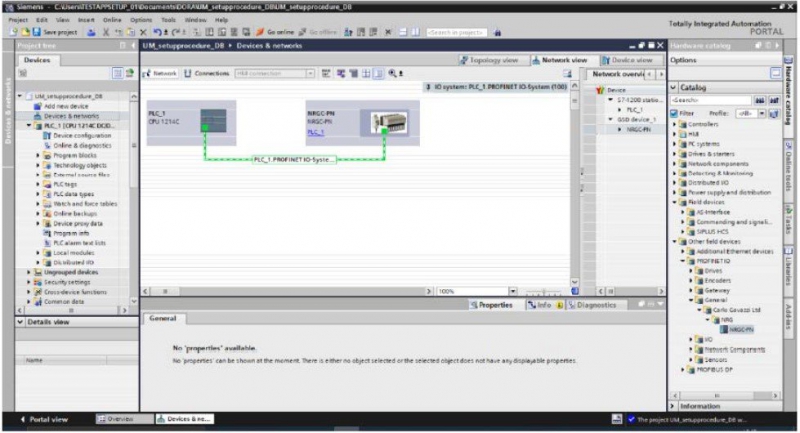The image size is (800, 433).
Task: Click the Network button in editor toolbar
Action: point(160,73)
